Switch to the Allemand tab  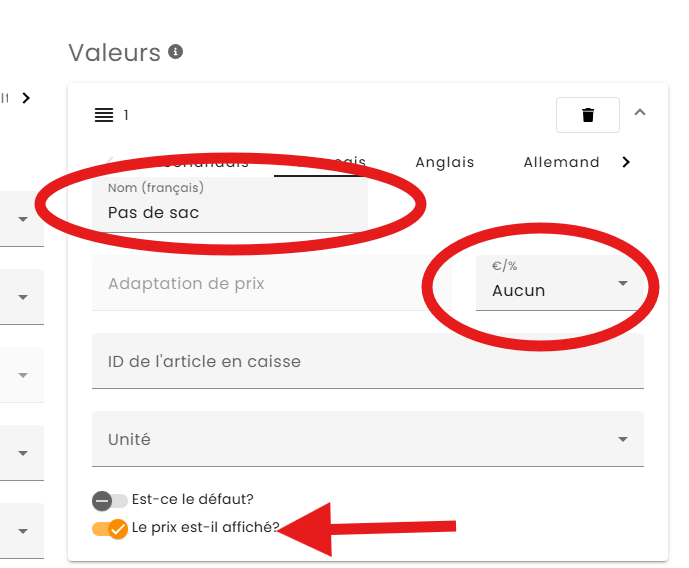561,162
